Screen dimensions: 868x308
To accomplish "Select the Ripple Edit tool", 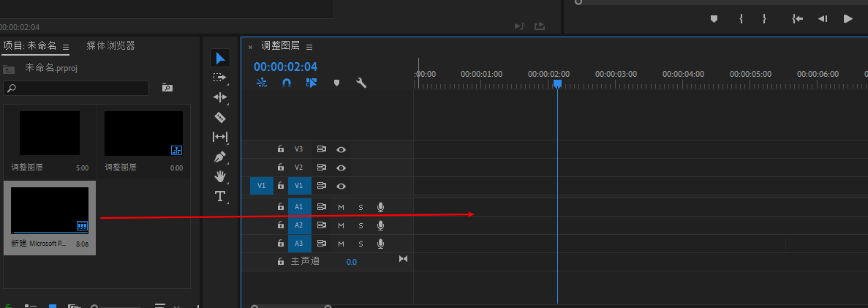I will [220, 97].
